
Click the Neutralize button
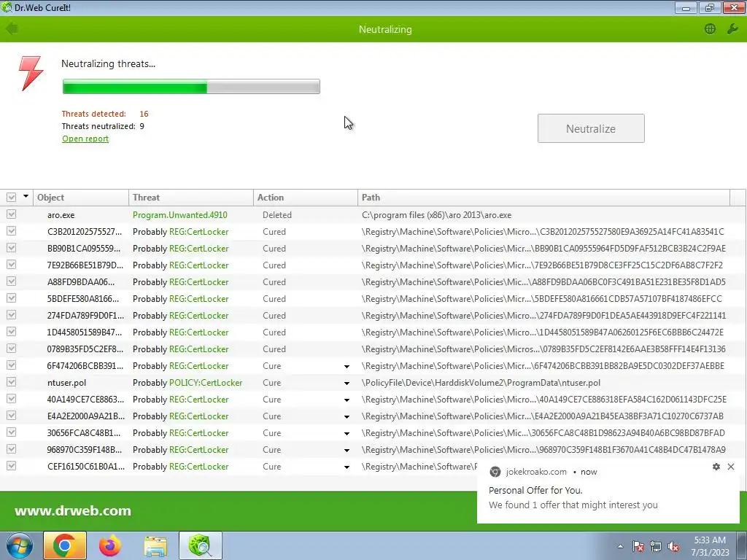(591, 128)
